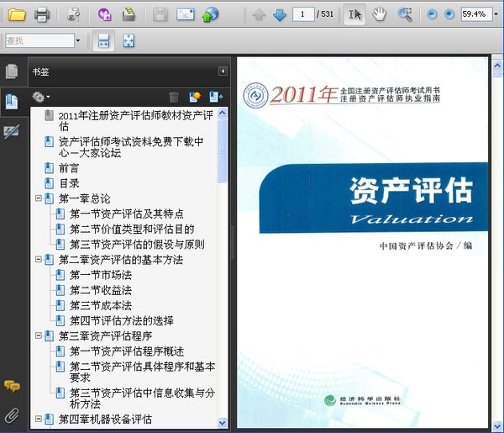Image resolution: width=504 pixels, height=433 pixels.
Task: Select bookmark 第四节评估方法的选择
Action: click(x=122, y=320)
